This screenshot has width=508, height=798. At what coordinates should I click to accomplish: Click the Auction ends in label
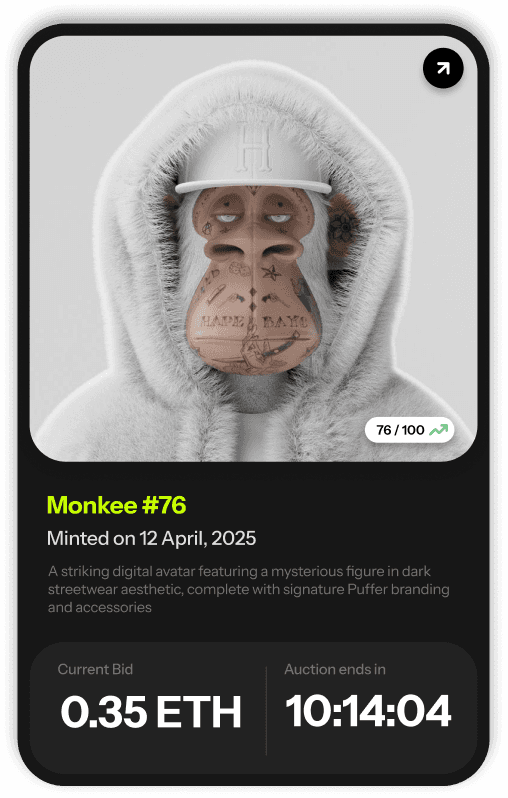(335, 669)
